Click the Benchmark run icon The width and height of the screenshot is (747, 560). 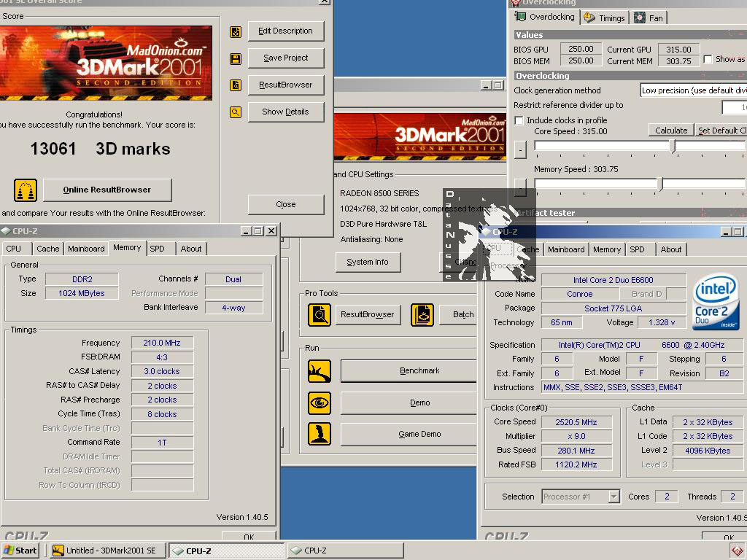tap(320, 371)
